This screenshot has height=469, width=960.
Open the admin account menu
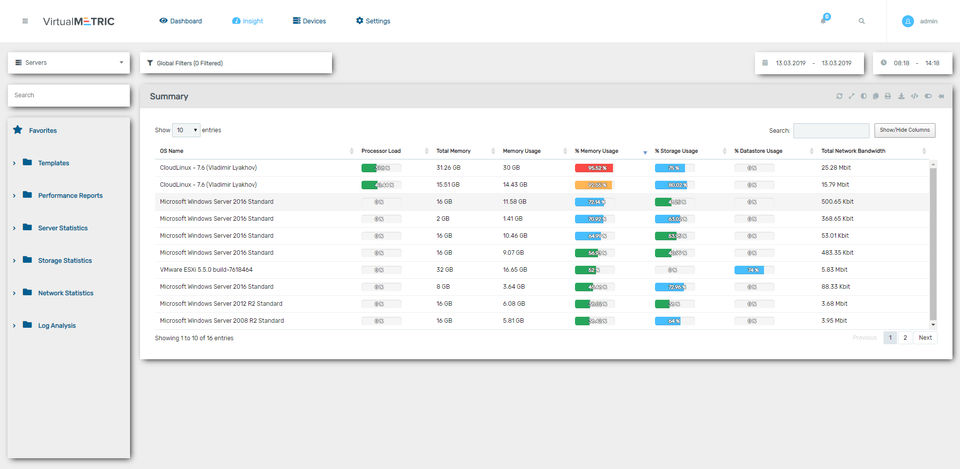[x=920, y=21]
